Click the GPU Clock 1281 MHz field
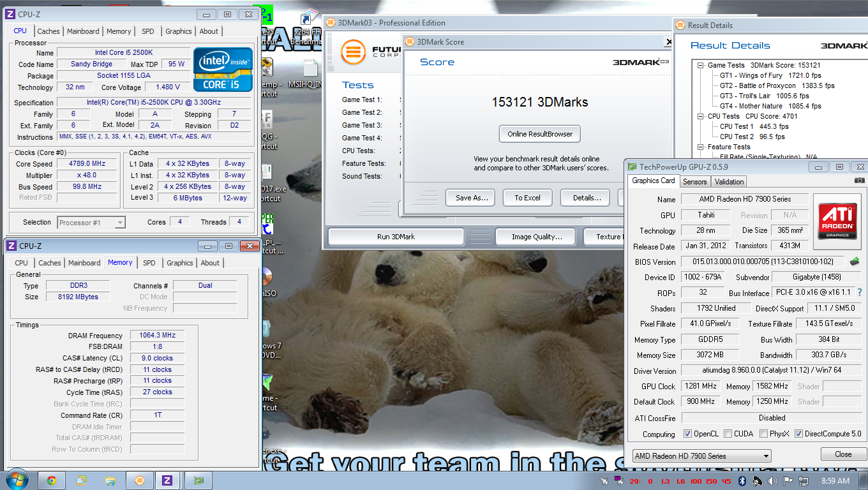Image resolution: width=868 pixels, height=490 pixels. coord(701,386)
